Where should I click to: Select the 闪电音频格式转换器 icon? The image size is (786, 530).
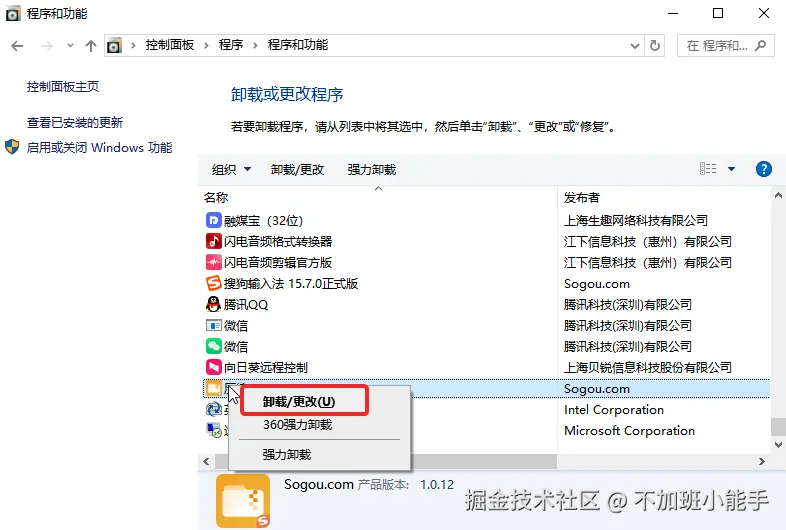tap(214, 241)
